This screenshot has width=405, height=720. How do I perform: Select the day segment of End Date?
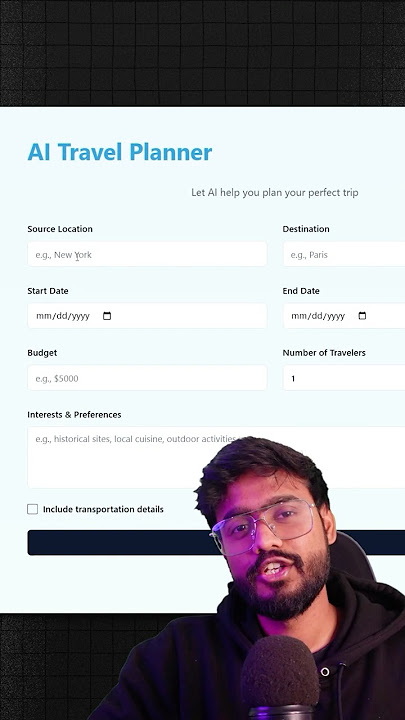[x=316, y=316]
